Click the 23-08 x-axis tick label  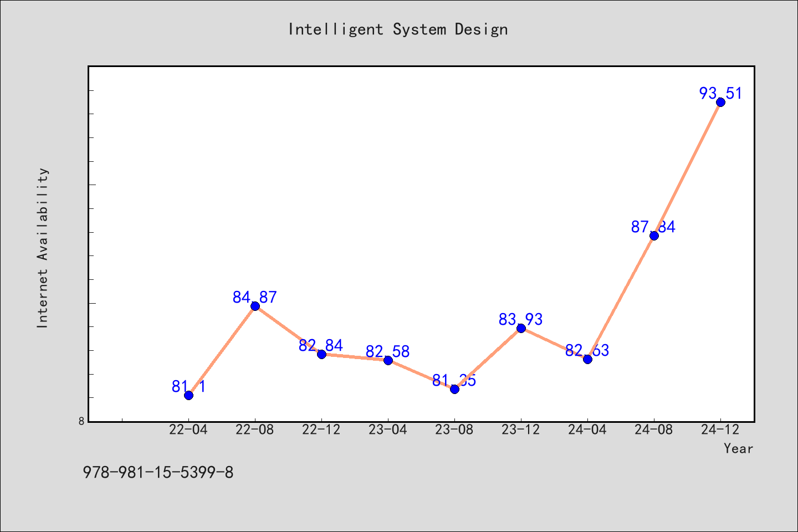point(454,430)
